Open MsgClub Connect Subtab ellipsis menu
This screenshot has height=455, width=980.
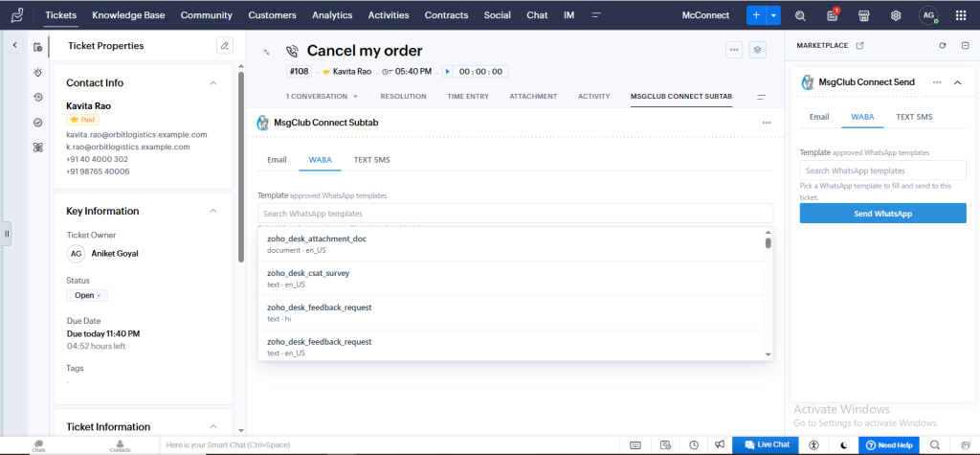(767, 123)
